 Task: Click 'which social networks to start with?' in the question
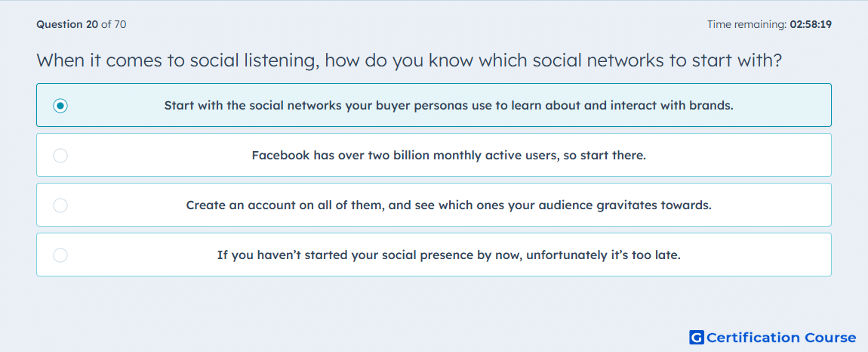point(630,60)
